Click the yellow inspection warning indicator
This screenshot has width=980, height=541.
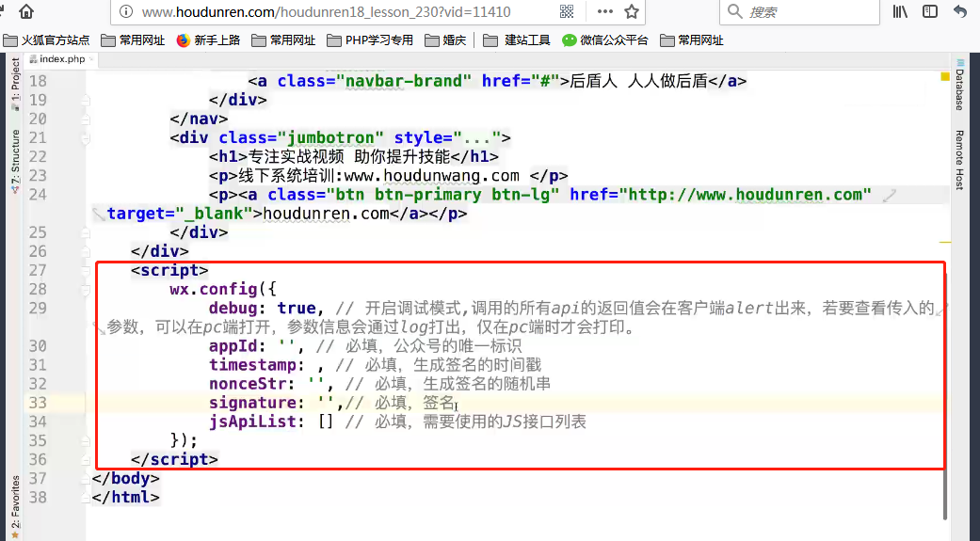tap(945, 76)
